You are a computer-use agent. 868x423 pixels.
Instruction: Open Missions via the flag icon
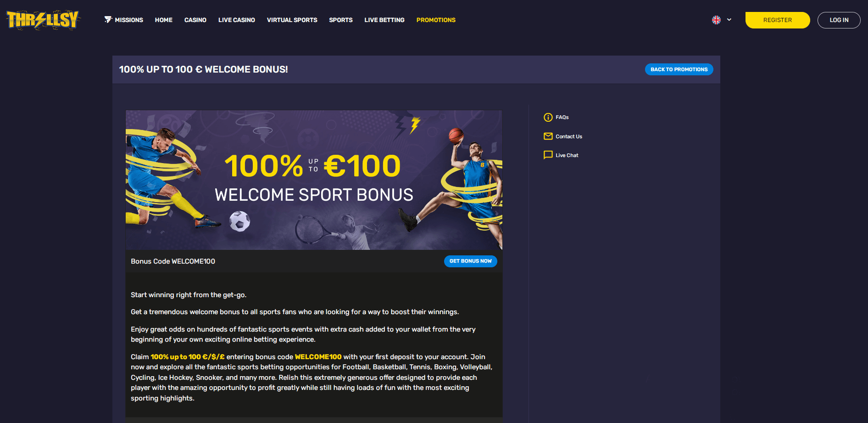pos(108,20)
